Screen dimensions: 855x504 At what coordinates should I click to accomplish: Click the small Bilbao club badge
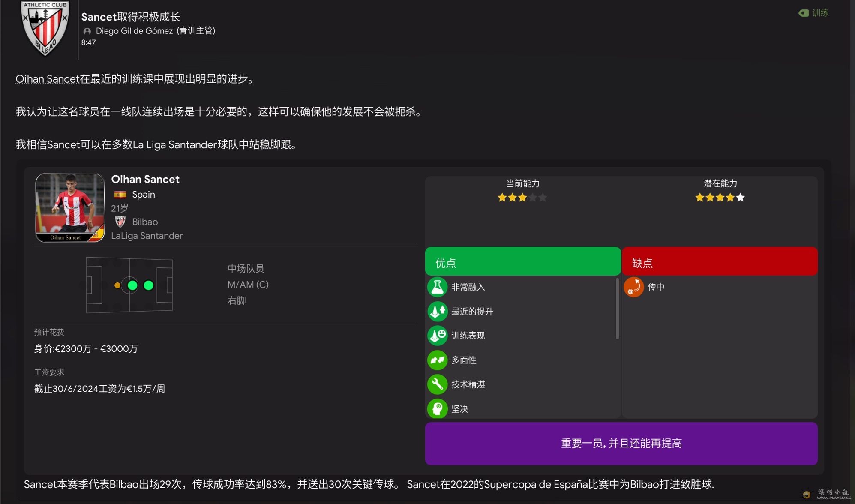coord(120,222)
